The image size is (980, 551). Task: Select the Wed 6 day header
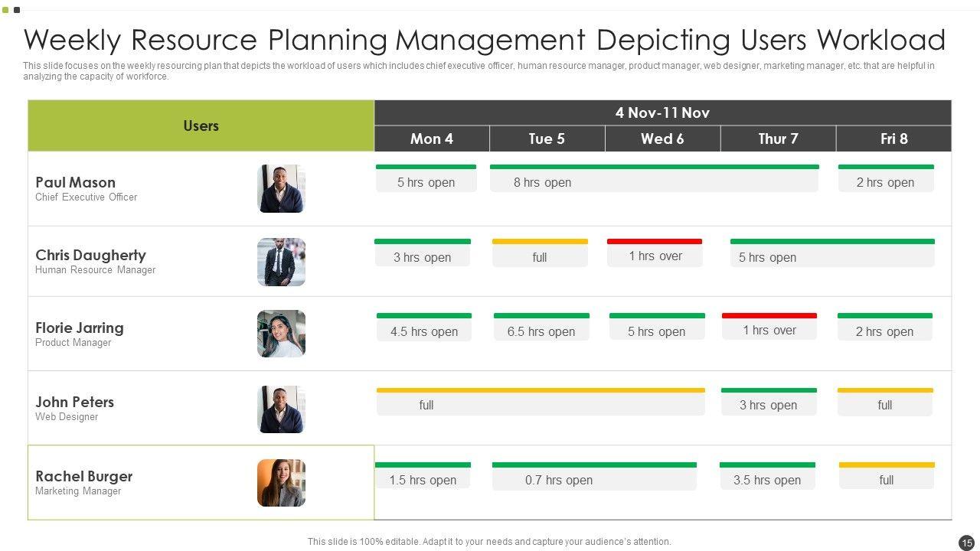pyautogui.click(x=662, y=139)
